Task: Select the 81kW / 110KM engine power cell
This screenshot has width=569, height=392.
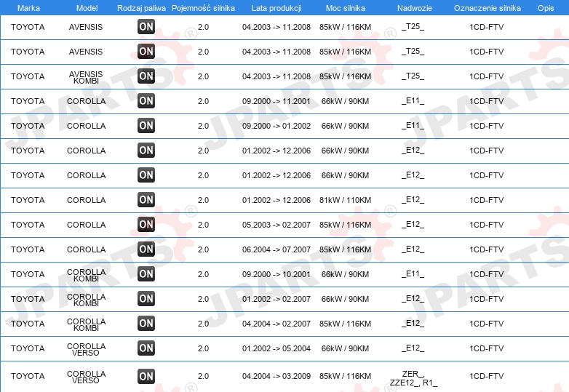Action: click(x=345, y=200)
